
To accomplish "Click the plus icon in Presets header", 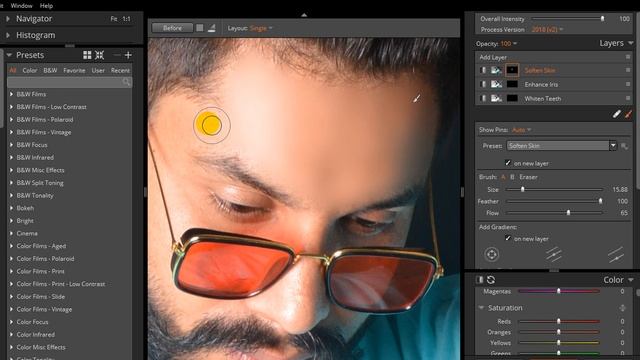I will coord(128,55).
